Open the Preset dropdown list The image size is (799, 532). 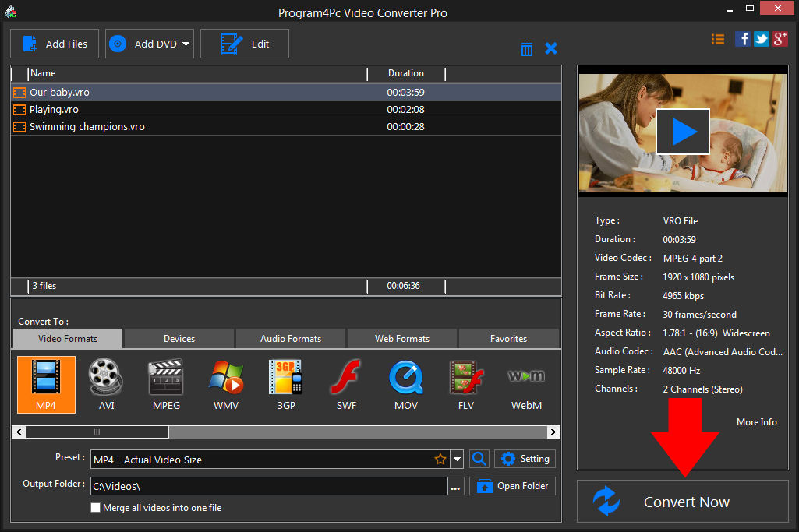[x=458, y=460]
